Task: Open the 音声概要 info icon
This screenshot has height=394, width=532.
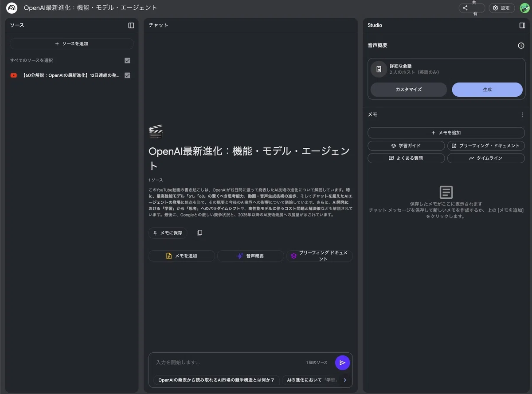Action: 521,45
